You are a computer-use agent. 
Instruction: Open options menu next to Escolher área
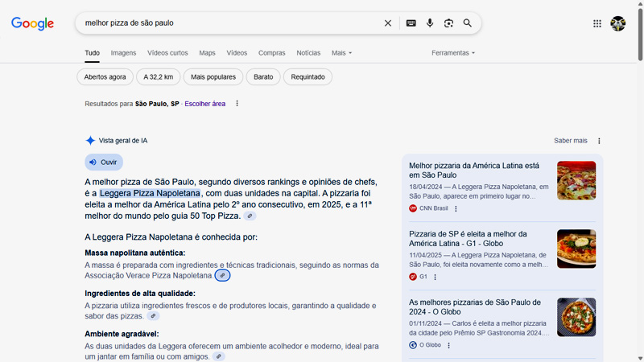(237, 104)
